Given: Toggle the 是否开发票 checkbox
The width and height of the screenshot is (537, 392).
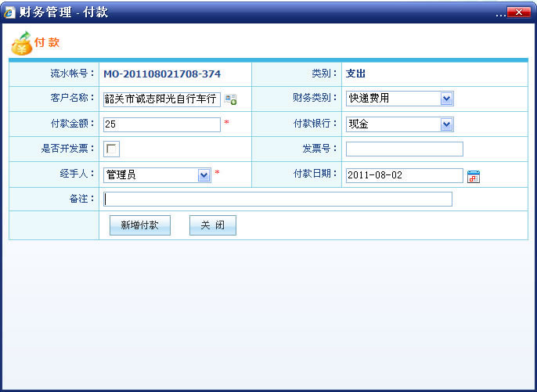Looking at the screenshot, I should 111,149.
